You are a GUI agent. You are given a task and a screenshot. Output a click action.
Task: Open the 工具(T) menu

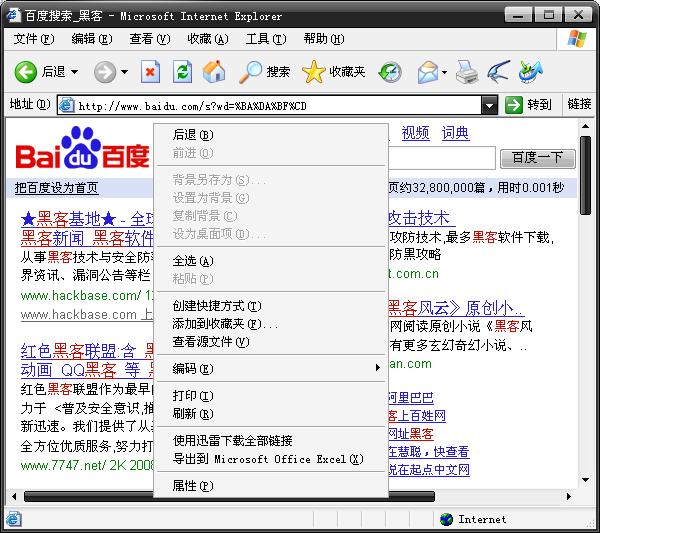tap(266, 39)
